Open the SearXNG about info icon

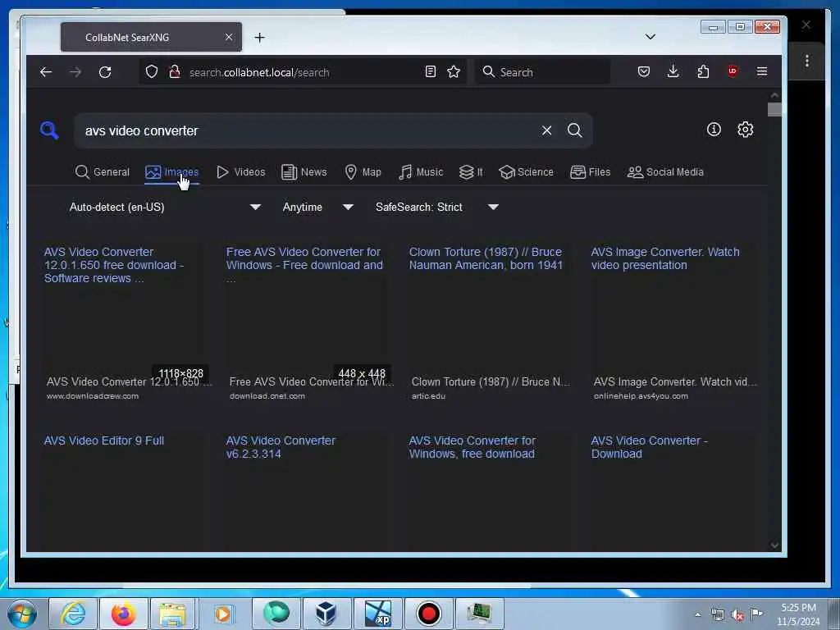click(x=714, y=129)
